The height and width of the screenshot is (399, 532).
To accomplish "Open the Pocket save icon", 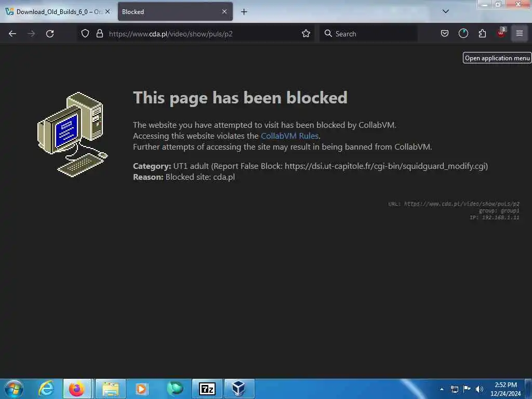I will tap(445, 34).
